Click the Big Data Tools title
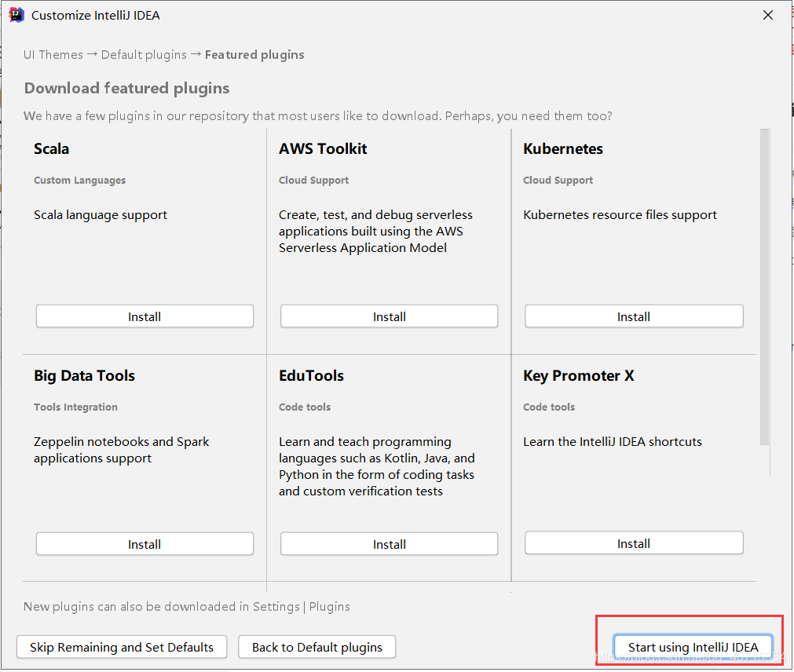Viewport: 794px width, 672px height. 84,376
